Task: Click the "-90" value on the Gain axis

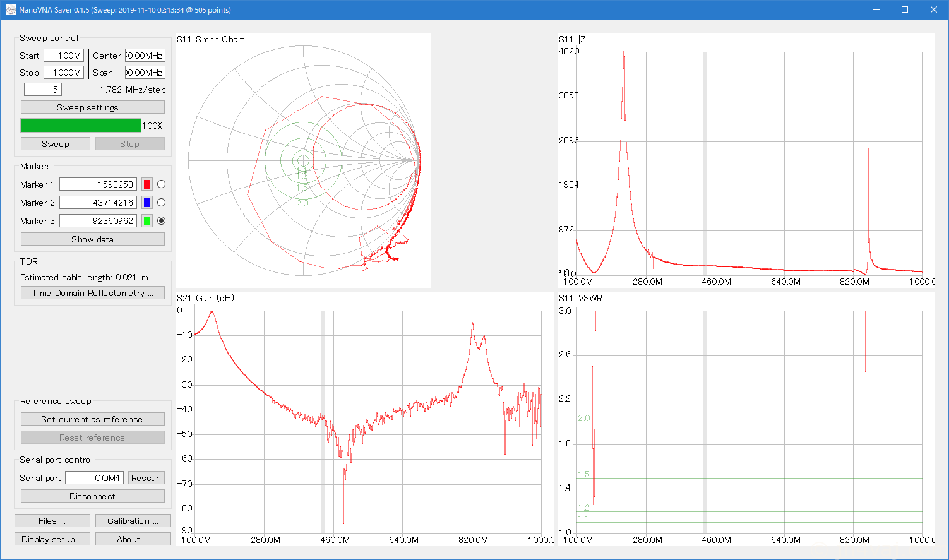Action: click(186, 530)
